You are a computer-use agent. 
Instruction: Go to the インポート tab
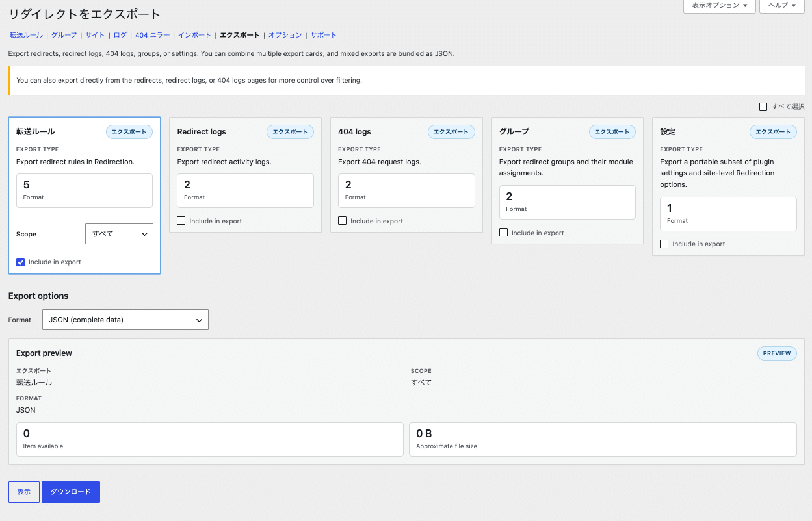click(x=195, y=35)
